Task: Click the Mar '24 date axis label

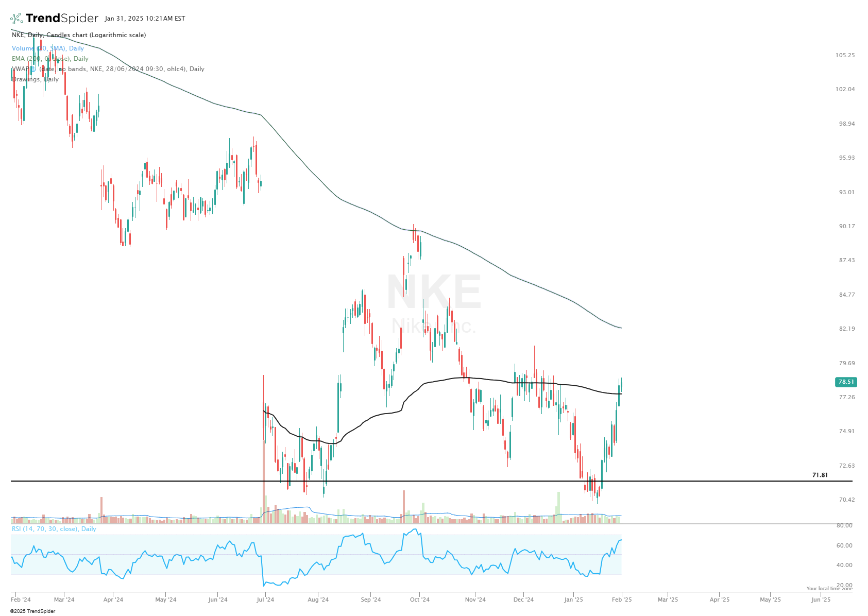Action: (x=64, y=600)
